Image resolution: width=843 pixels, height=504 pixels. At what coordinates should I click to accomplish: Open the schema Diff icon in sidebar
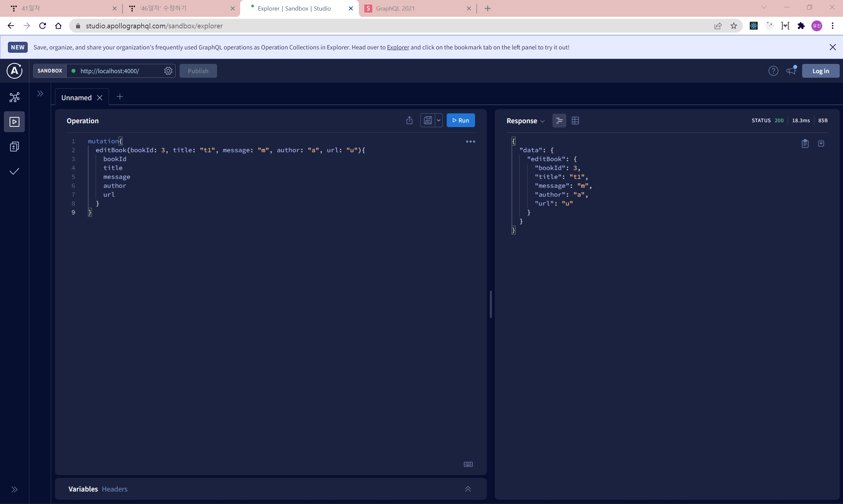(14, 147)
